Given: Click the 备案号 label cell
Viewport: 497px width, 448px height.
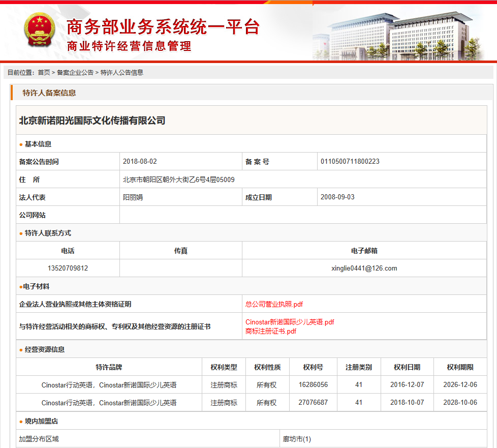Looking at the screenshot, I should click(x=279, y=162).
